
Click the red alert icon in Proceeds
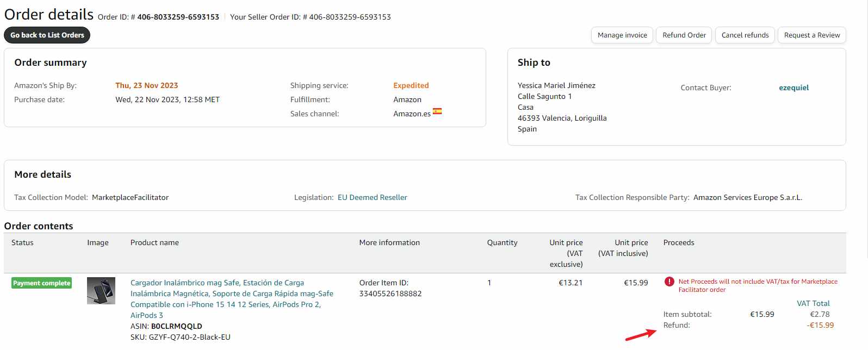(669, 282)
